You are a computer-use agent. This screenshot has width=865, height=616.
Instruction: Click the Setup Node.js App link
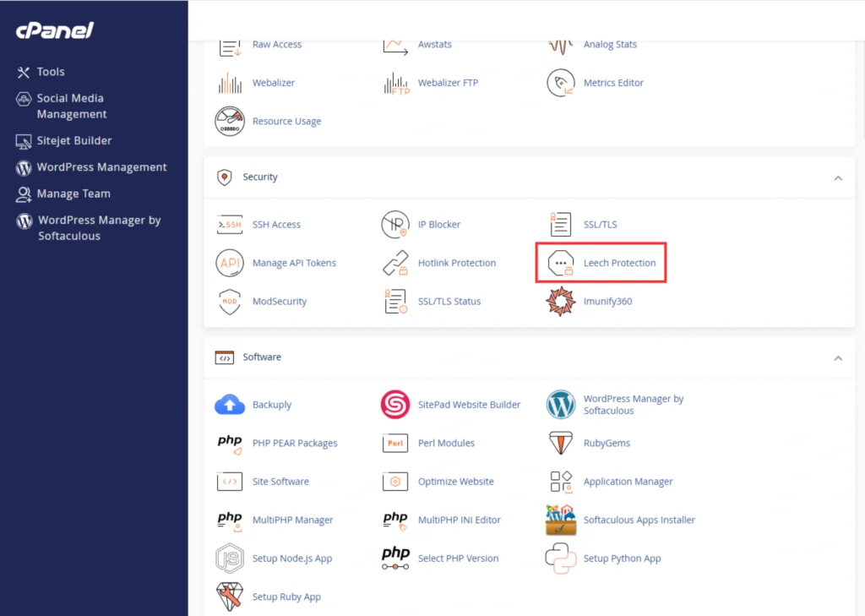coord(292,559)
